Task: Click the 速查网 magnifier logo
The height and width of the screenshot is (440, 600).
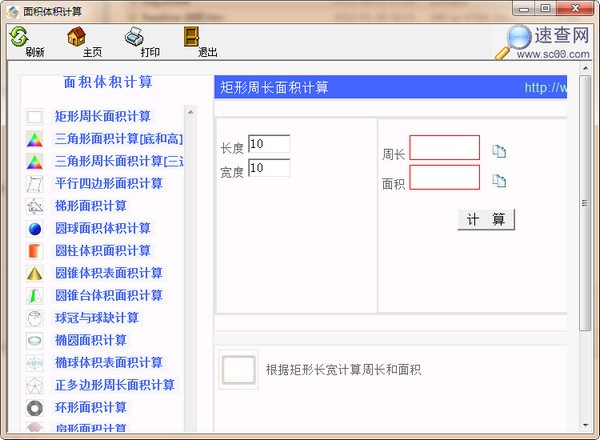Action: point(514,41)
